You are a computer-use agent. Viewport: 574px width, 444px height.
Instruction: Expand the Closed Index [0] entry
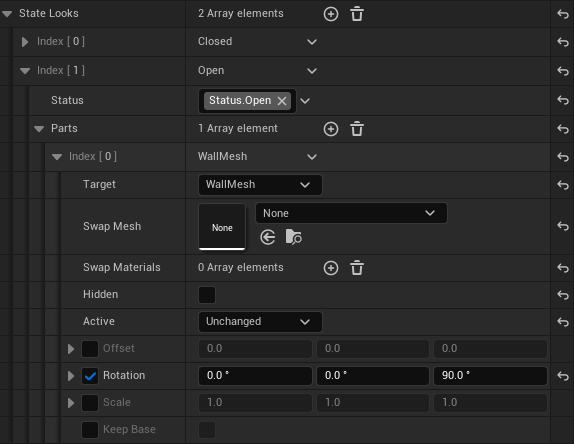pyautogui.click(x=25, y=42)
